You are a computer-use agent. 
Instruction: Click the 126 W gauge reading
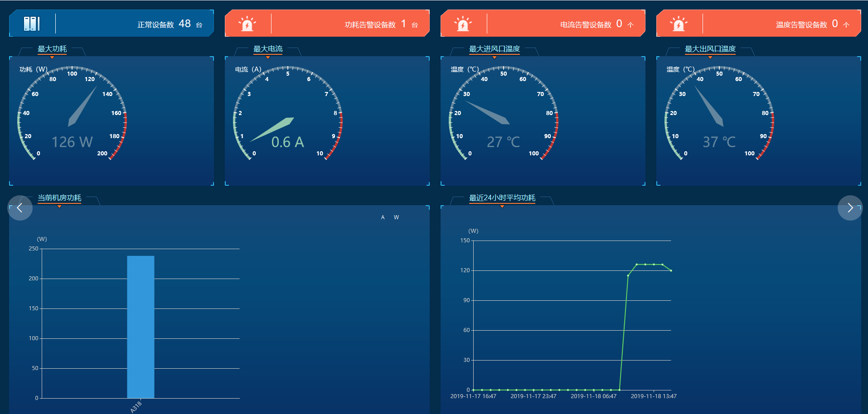[72, 142]
